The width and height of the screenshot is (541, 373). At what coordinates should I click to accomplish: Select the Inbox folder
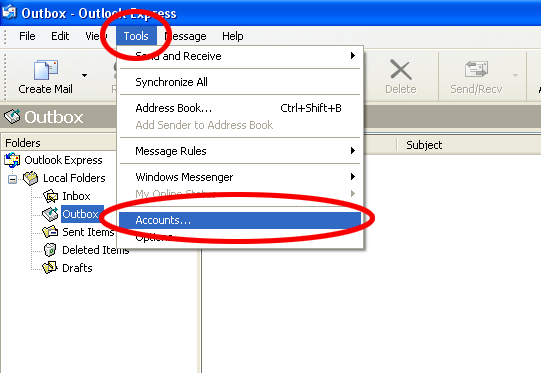click(x=76, y=196)
